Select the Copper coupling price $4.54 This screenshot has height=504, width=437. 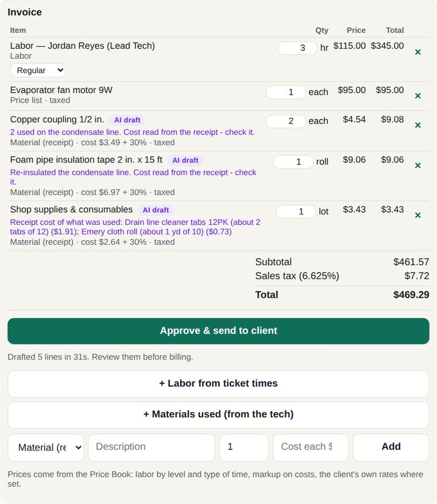coord(354,120)
